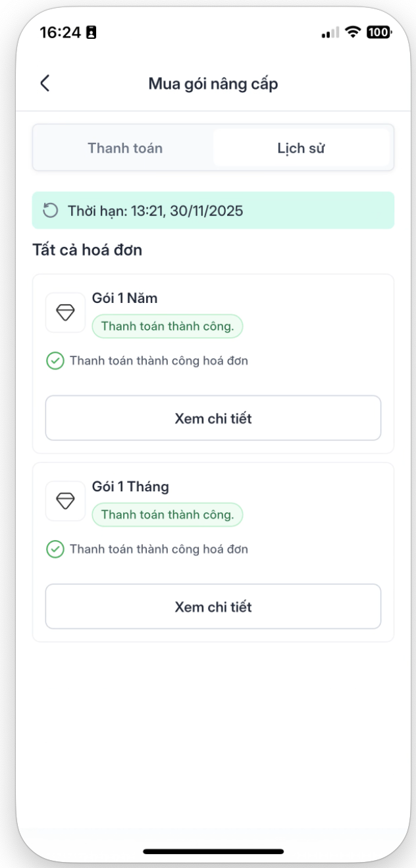
Task: Tap the diamond icon for Gói 1 Năm
Action: click(x=65, y=313)
